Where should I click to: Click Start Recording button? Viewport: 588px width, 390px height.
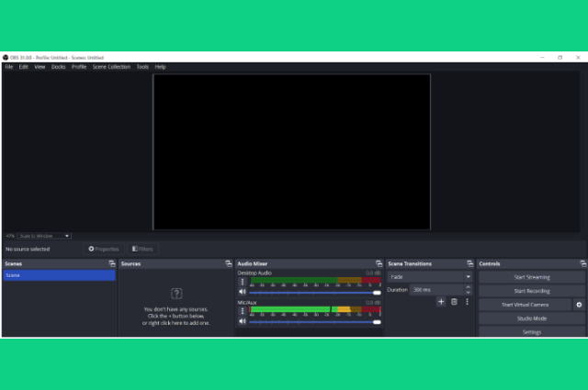click(x=532, y=291)
